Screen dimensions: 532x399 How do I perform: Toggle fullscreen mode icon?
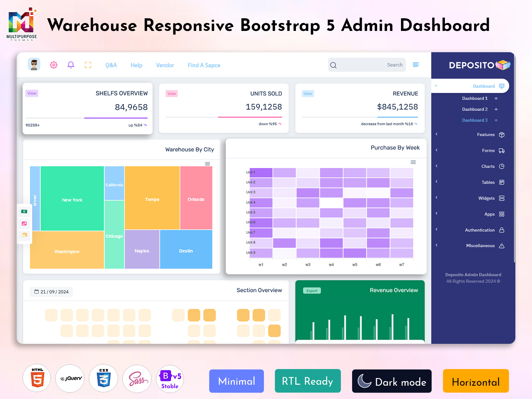point(88,65)
